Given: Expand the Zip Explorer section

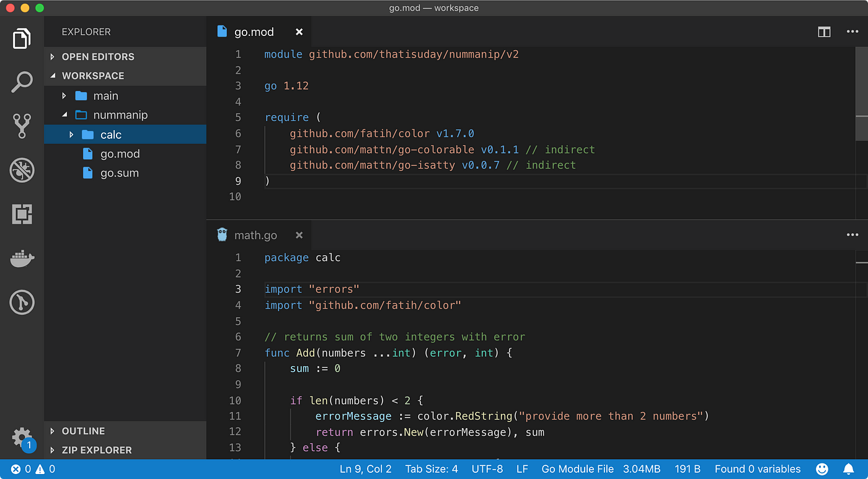Looking at the screenshot, I should tap(53, 450).
